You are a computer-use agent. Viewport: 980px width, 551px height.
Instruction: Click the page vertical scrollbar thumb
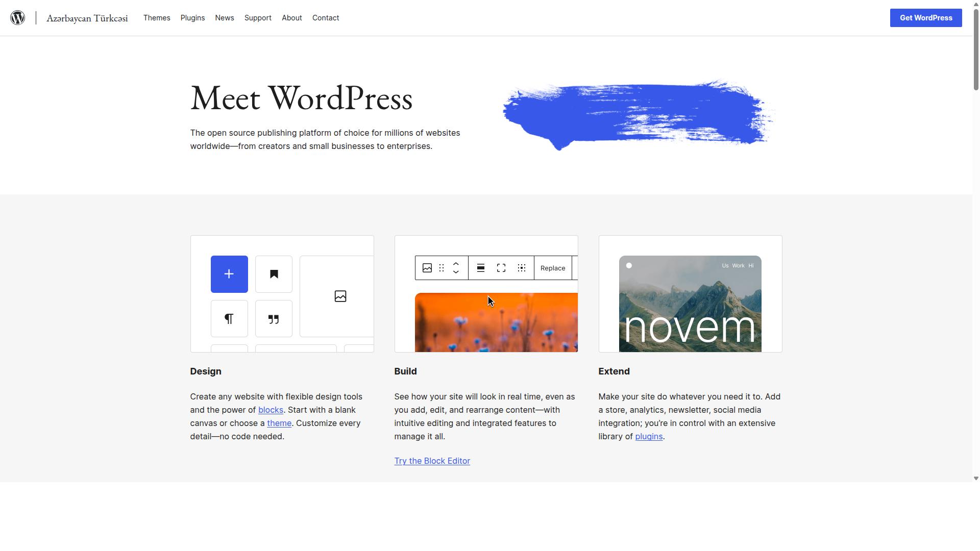click(976, 50)
